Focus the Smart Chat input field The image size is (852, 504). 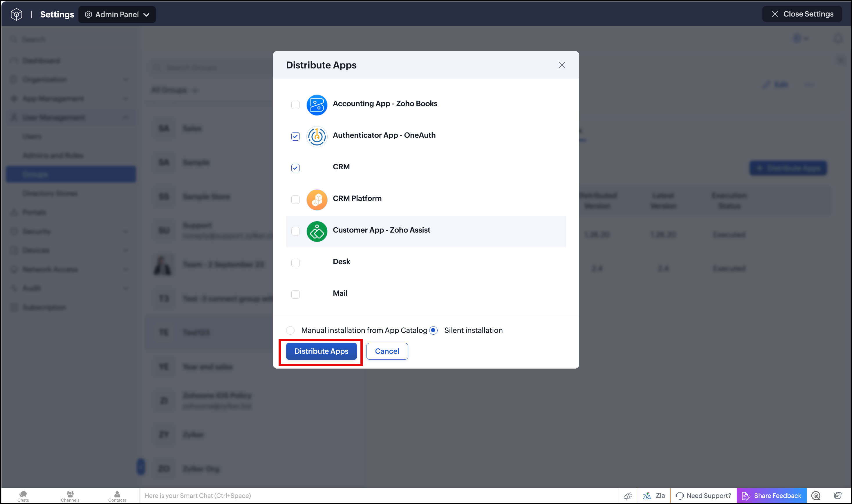pyautogui.click(x=378, y=496)
